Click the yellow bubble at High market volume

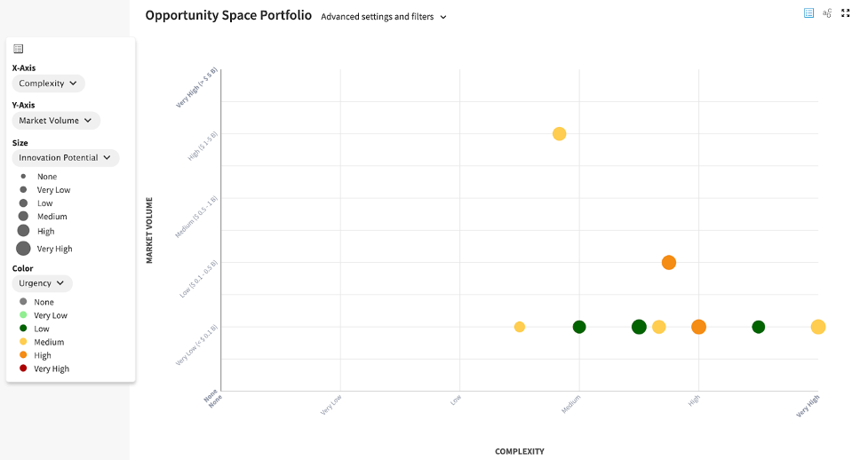tap(559, 134)
